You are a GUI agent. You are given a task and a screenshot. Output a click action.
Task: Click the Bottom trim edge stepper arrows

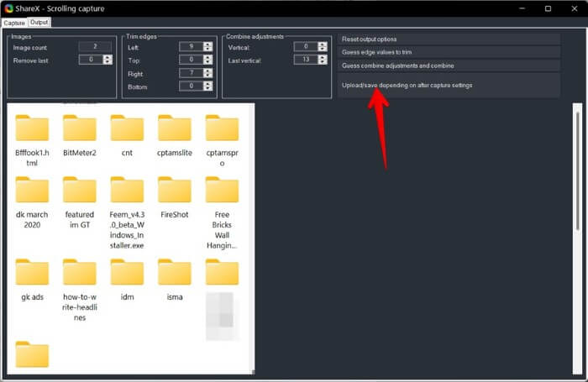[207, 86]
